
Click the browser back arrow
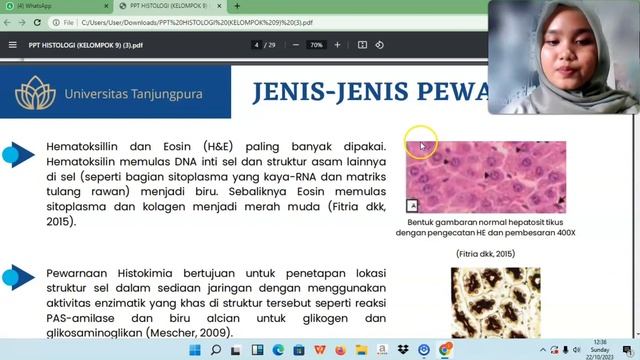tap(7, 22)
